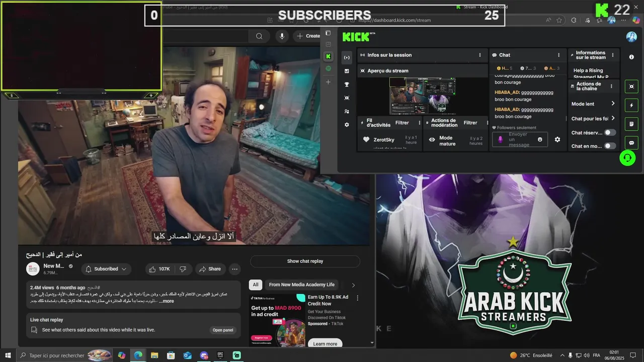This screenshot has width=644, height=362.
Task: Click the Kick tab icon in browser sidebar
Action: pos(328,56)
